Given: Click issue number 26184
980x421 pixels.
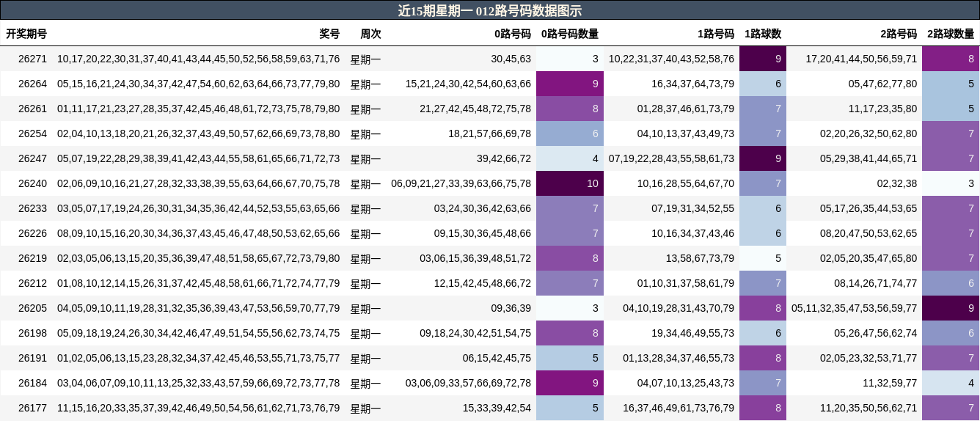Looking at the screenshot, I should tap(32, 383).
